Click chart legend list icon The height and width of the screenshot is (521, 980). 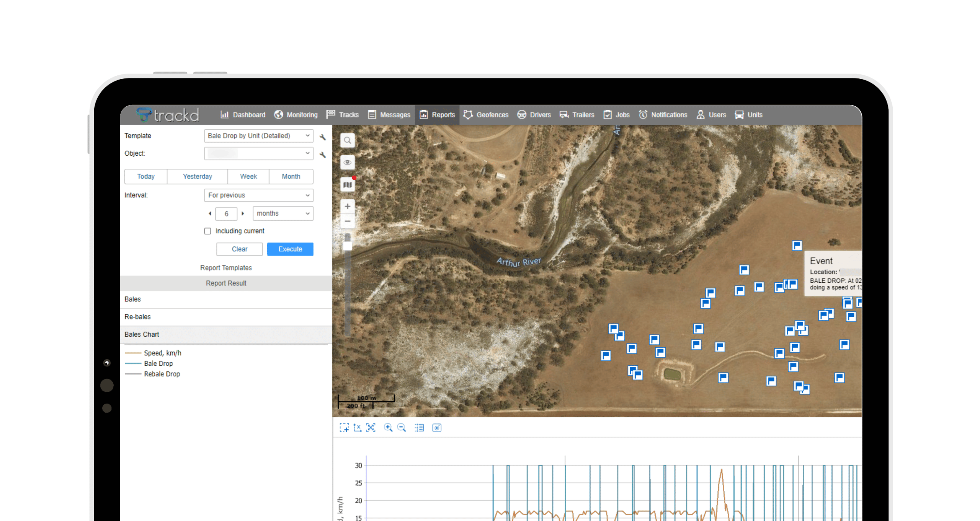coord(419,428)
